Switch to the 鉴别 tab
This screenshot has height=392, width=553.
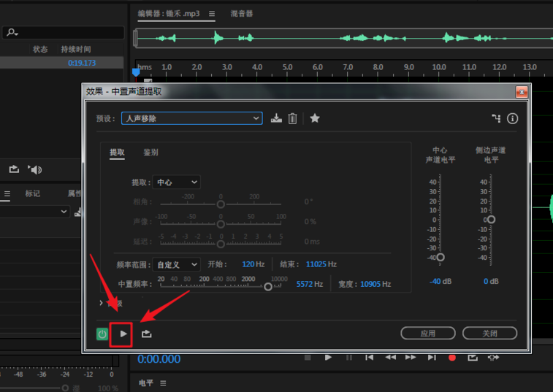[150, 153]
